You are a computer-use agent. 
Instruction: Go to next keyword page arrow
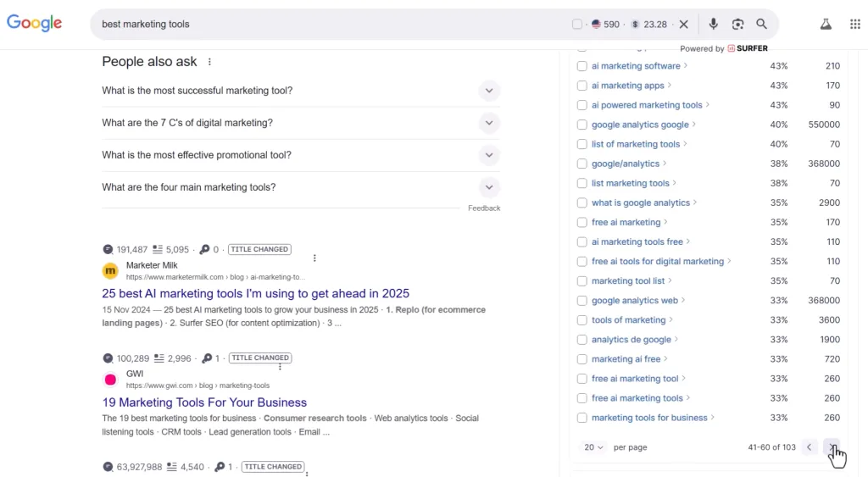[x=832, y=447]
